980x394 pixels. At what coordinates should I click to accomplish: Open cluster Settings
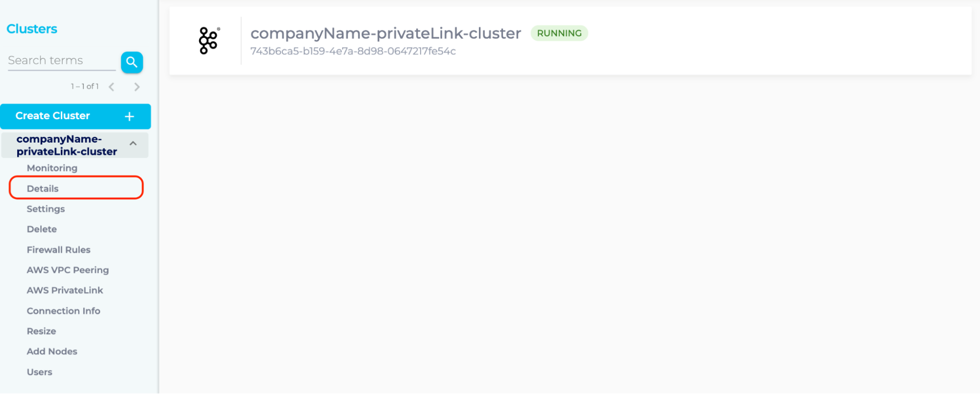click(46, 209)
